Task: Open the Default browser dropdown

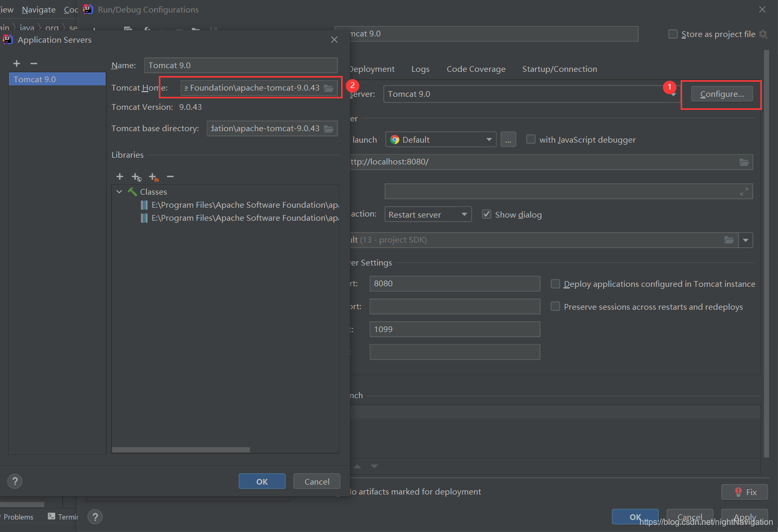Action: 441,140
